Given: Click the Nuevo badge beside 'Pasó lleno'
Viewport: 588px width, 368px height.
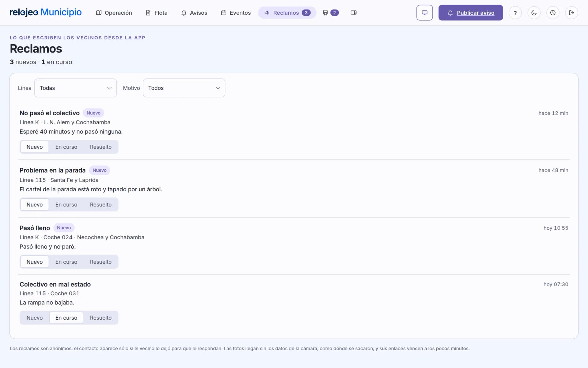Looking at the screenshot, I should click(64, 228).
